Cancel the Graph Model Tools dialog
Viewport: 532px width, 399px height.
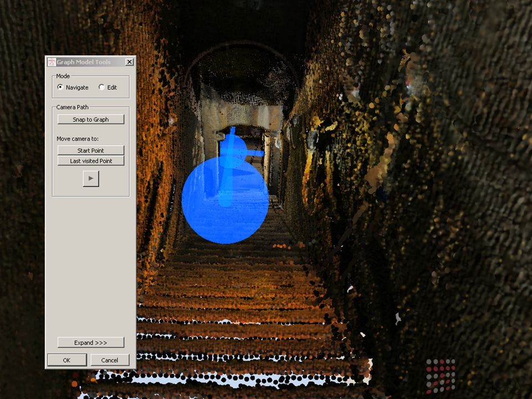click(x=110, y=360)
